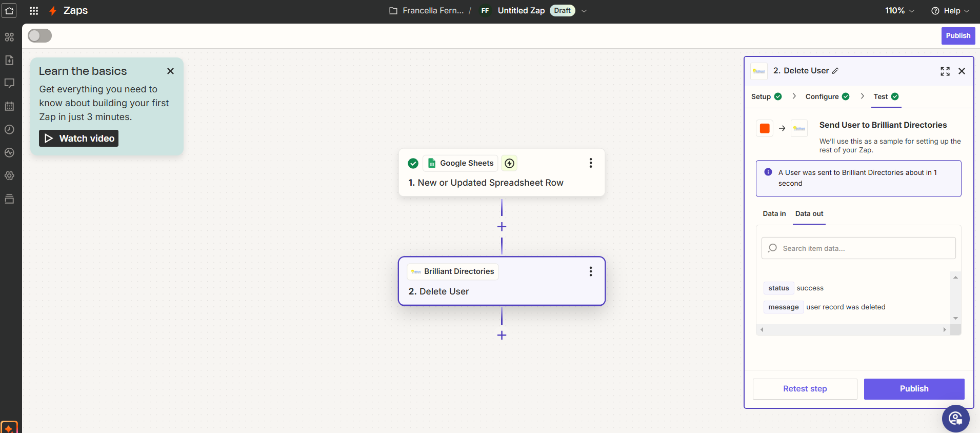
Task: Open the Francella Fern... folder breadcrumb
Action: [x=433, y=11]
